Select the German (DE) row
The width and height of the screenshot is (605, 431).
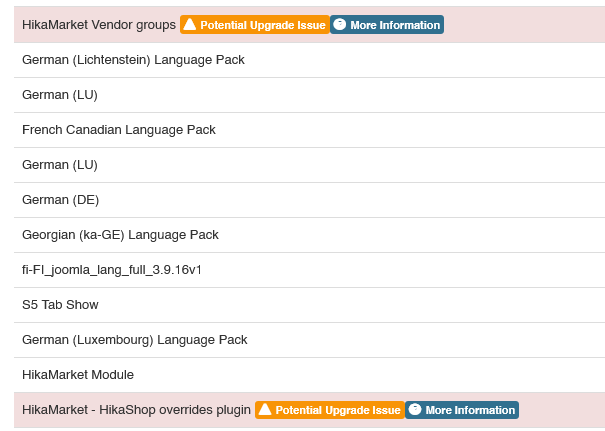309,200
